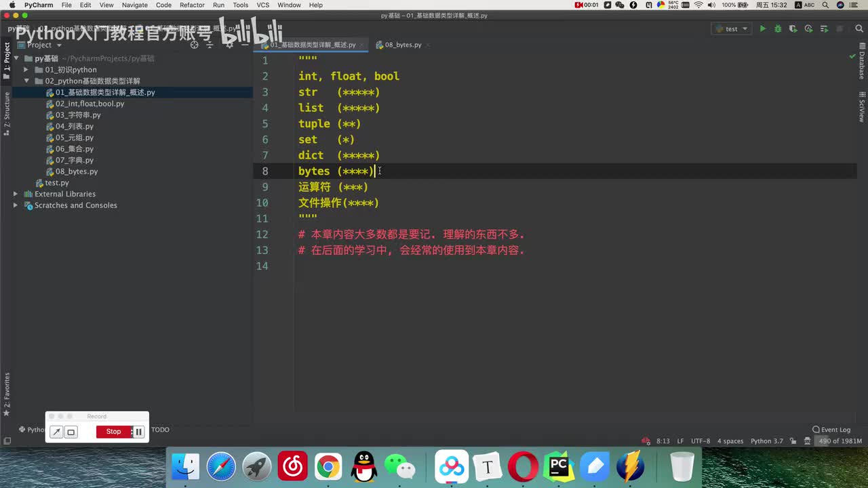Expand External Libraries node
The height and width of the screenshot is (488, 868).
(16, 194)
